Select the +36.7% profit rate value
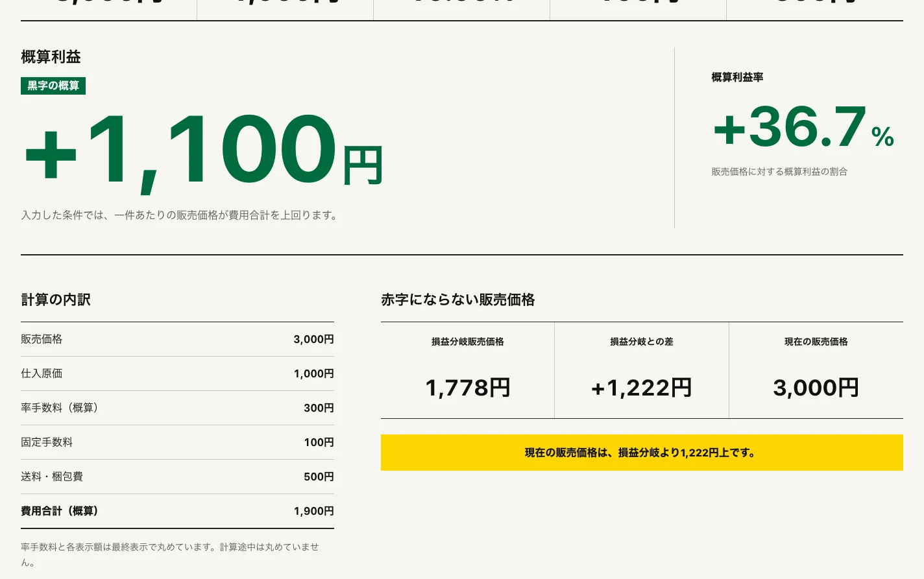 pos(803,128)
